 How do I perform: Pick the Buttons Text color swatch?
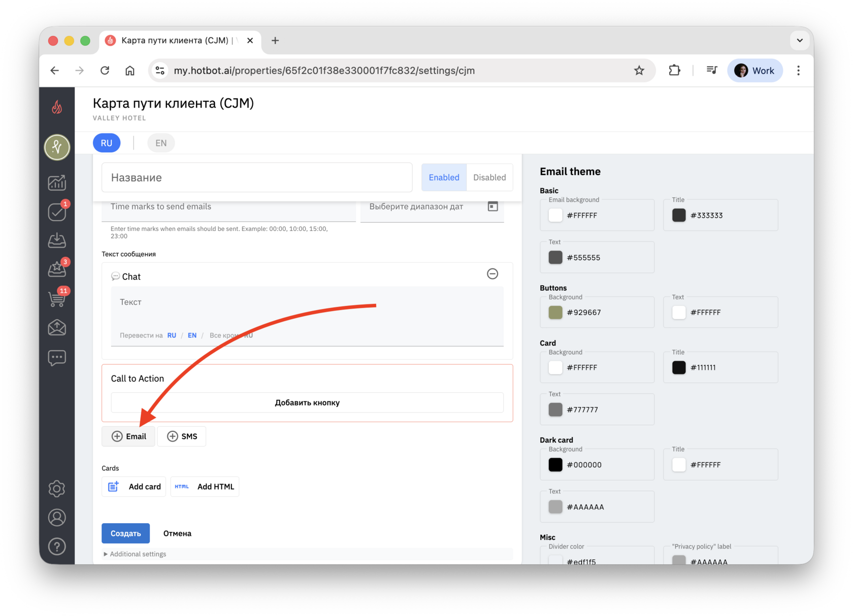pyautogui.click(x=679, y=313)
